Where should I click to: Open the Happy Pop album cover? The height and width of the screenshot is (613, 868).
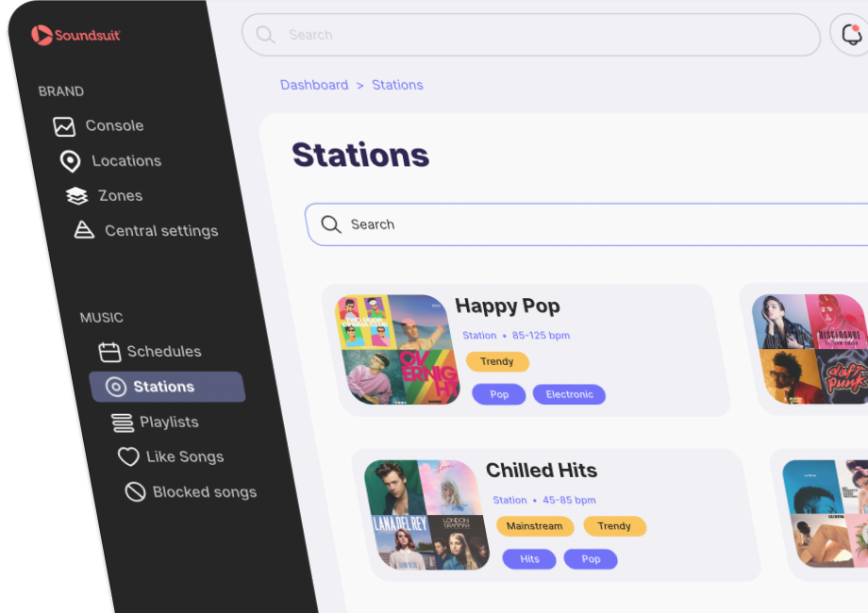(x=397, y=350)
